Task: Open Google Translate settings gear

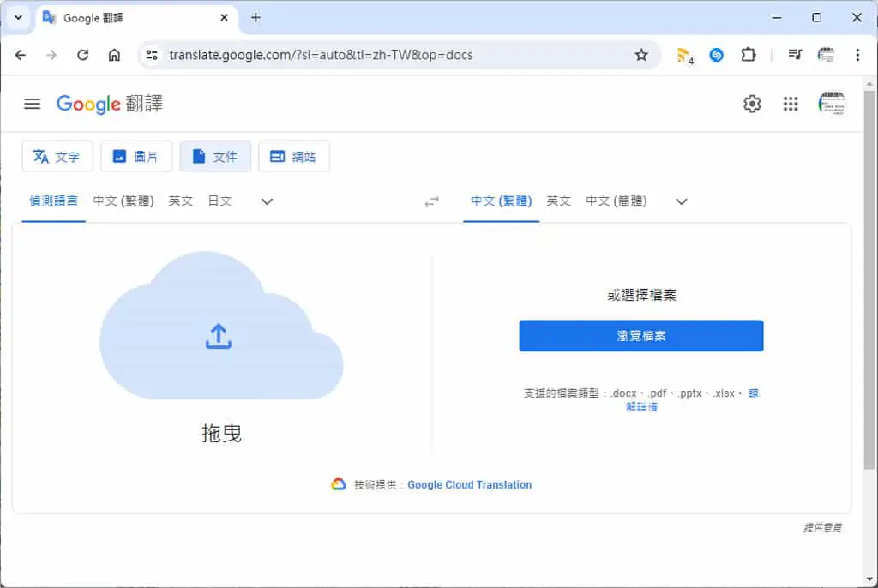Action: 752,104
